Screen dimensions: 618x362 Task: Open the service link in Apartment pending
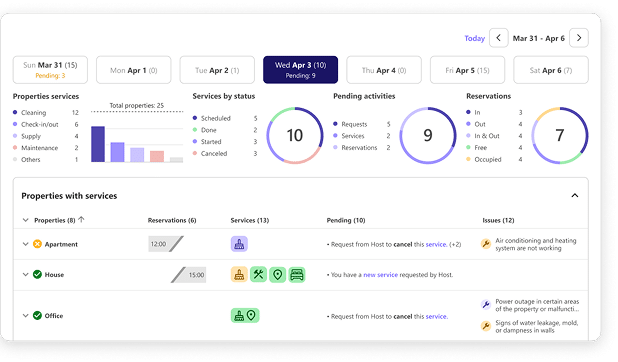tap(436, 244)
